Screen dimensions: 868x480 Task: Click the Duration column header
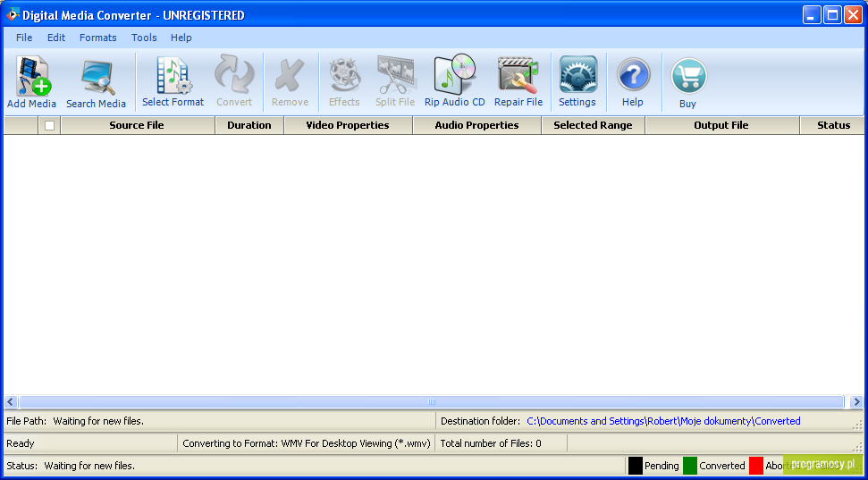point(249,125)
